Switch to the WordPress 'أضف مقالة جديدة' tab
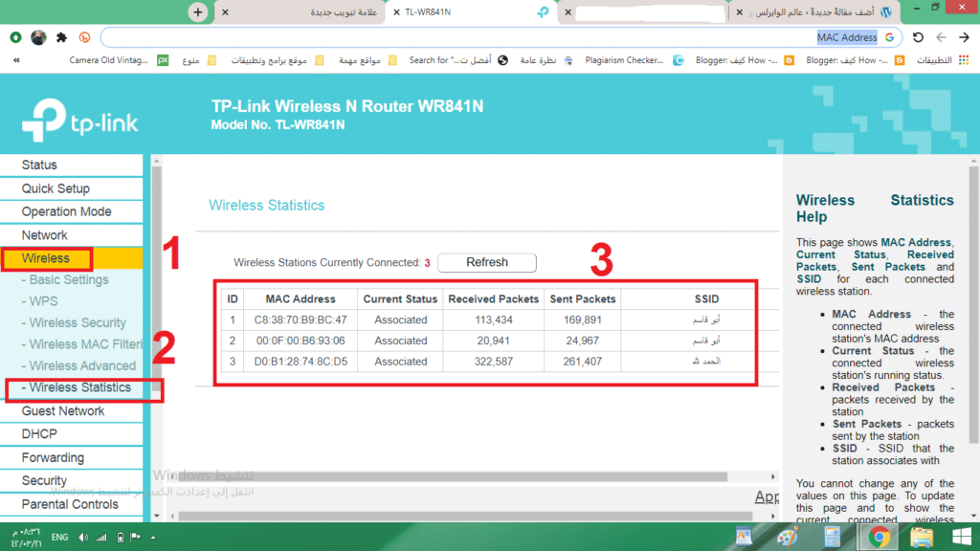Screen dimensions: 980x551 [x=813, y=12]
